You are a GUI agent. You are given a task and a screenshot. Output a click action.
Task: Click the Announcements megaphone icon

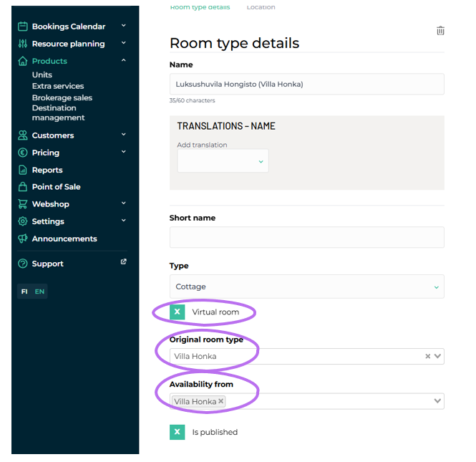23,239
